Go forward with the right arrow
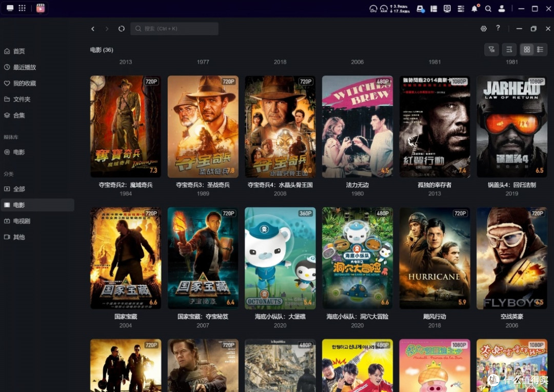The width and height of the screenshot is (554, 392). [x=107, y=29]
